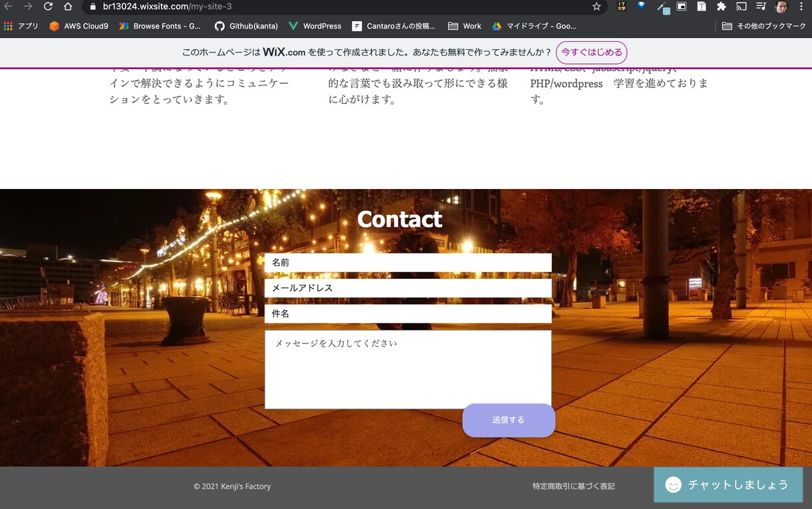Bookmark this page with the star icon
This screenshot has height=509, width=812.
click(x=596, y=7)
